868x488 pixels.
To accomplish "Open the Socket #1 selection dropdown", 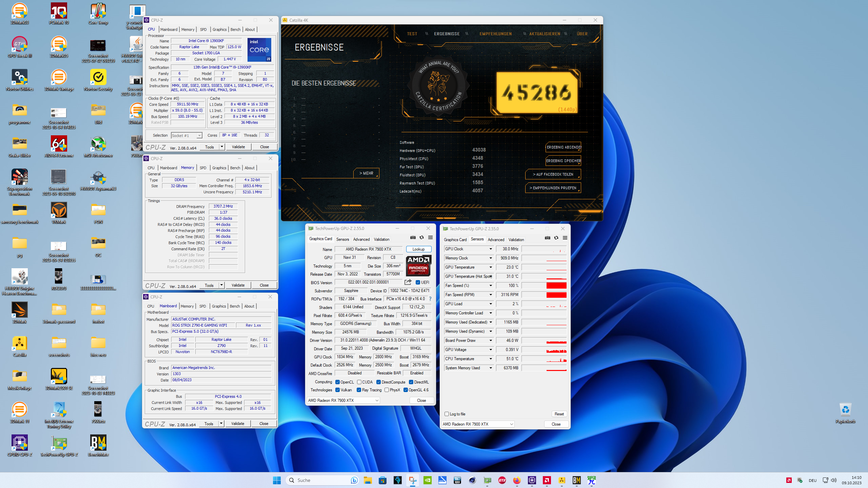I will pyautogui.click(x=186, y=135).
